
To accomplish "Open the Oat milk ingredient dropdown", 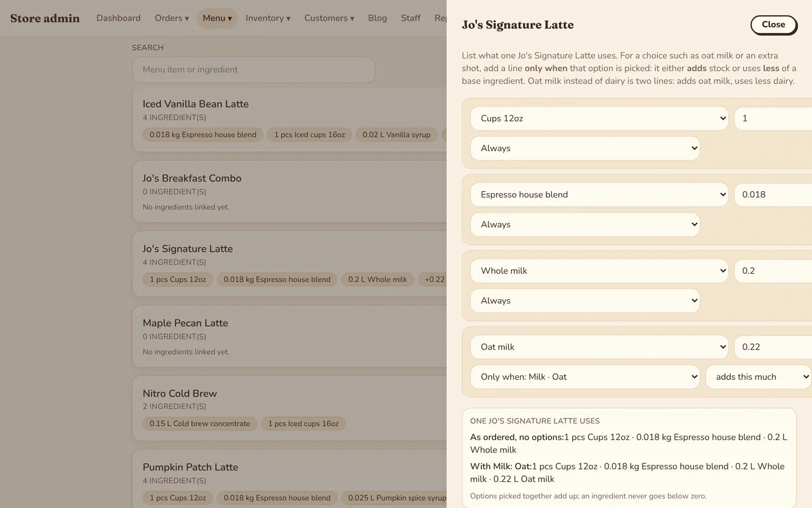I will pos(599,347).
